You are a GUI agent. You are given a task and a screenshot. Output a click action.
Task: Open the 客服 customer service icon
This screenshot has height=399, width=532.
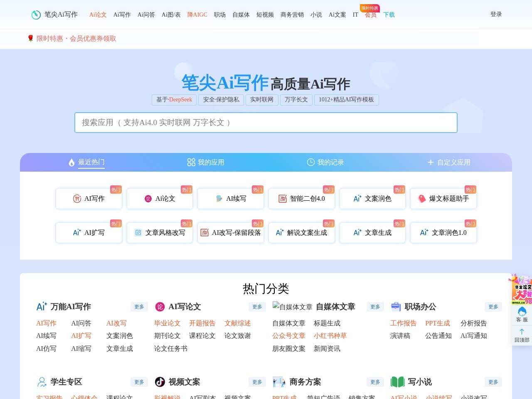coord(522,311)
